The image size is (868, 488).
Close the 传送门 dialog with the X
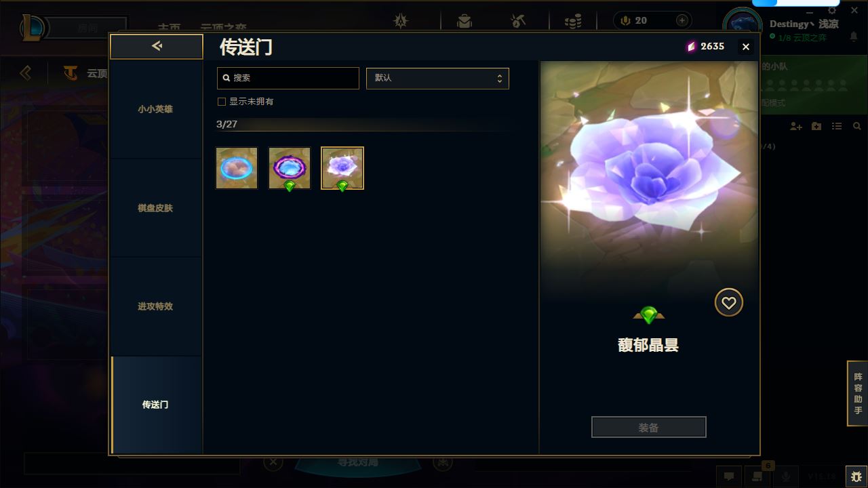(746, 47)
